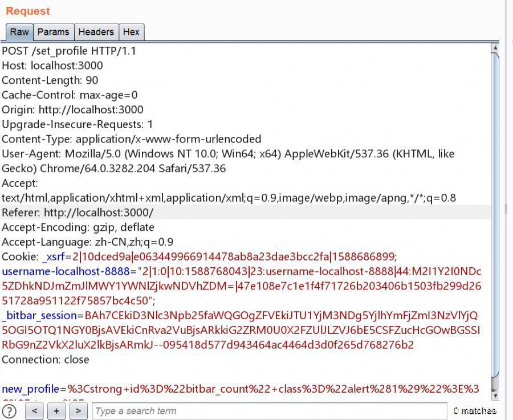This screenshot has height=420, width=513.
Task: Switch to the Headers tab
Action: [96, 32]
